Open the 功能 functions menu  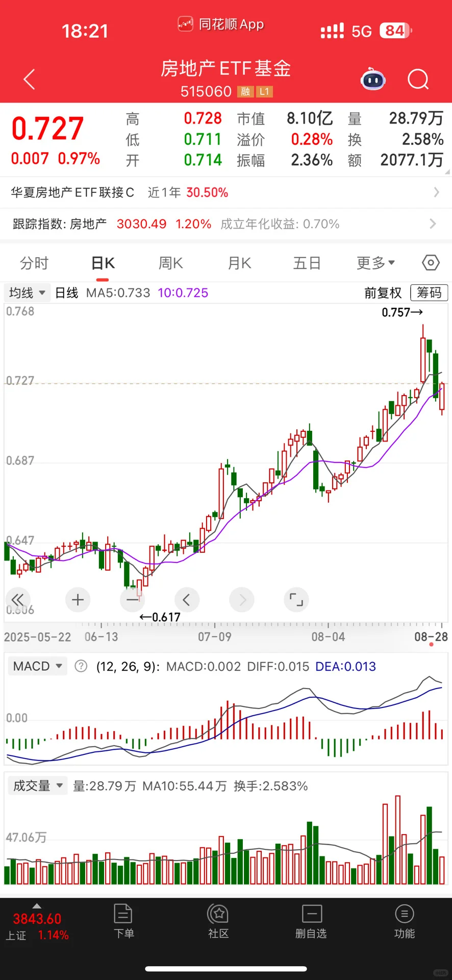[405, 922]
